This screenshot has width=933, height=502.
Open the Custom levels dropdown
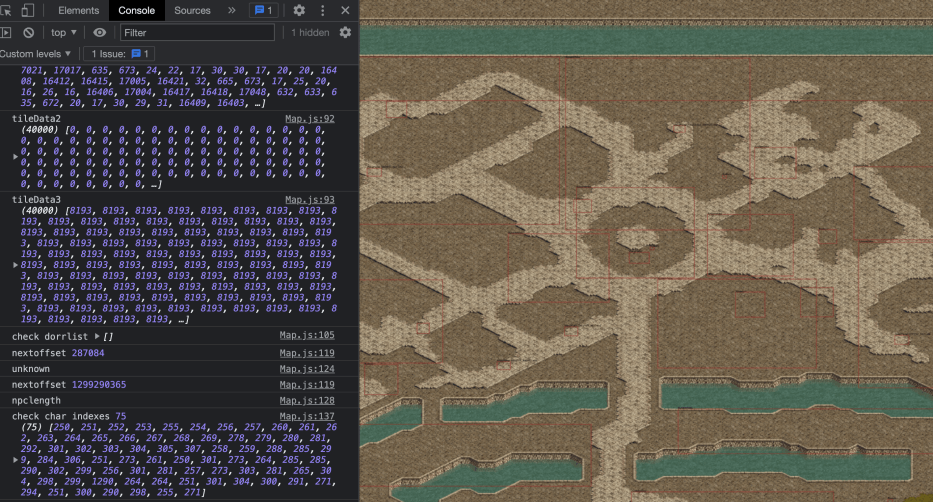36,54
